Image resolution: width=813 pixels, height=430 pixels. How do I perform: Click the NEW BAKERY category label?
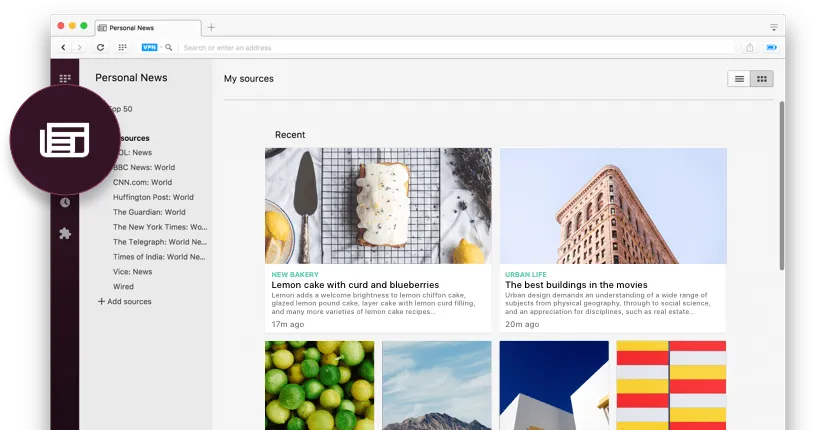[x=295, y=274]
